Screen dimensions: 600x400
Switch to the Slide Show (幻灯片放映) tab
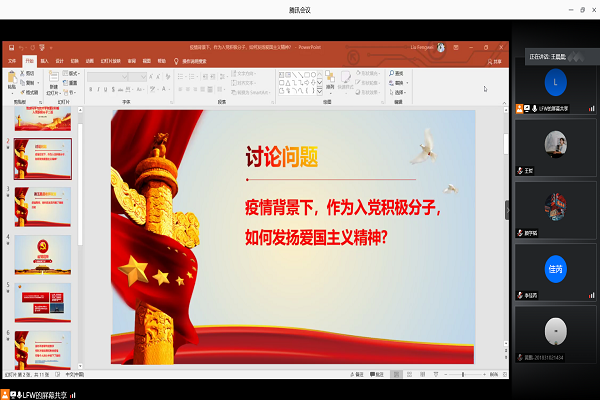tap(112, 61)
